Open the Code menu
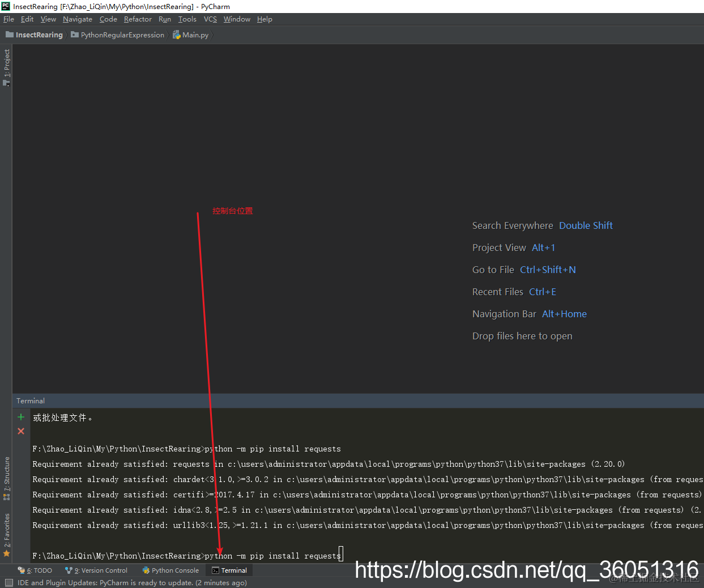704x588 pixels. pos(108,19)
